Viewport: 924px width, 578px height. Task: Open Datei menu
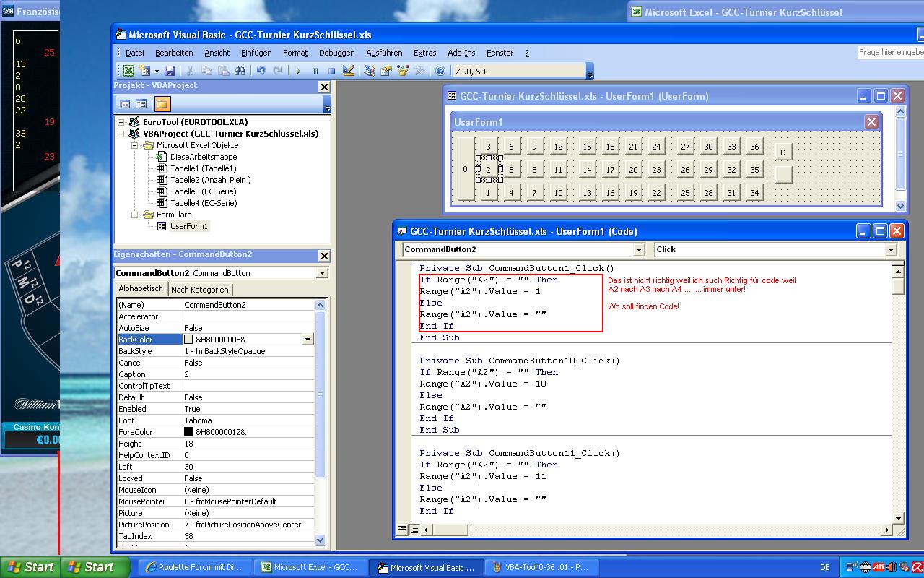135,53
